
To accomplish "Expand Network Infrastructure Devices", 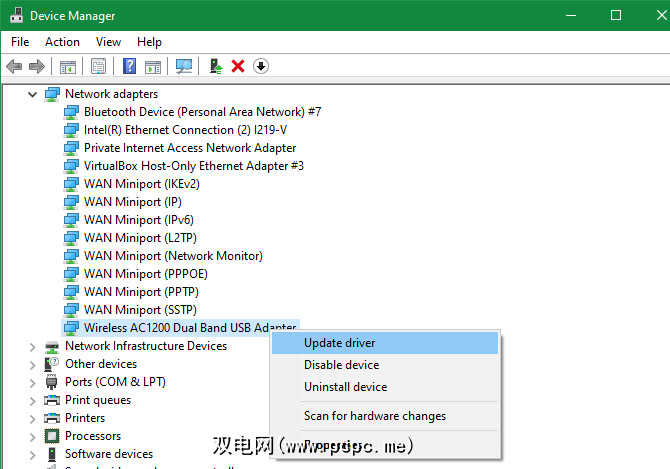I will pyautogui.click(x=32, y=347).
